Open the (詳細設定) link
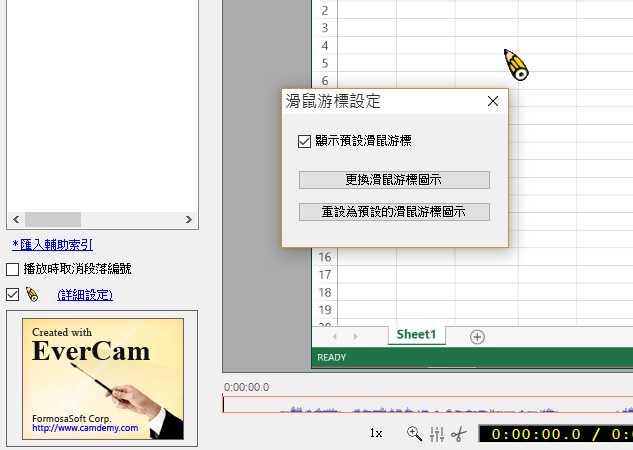633x450 pixels. 85,294
